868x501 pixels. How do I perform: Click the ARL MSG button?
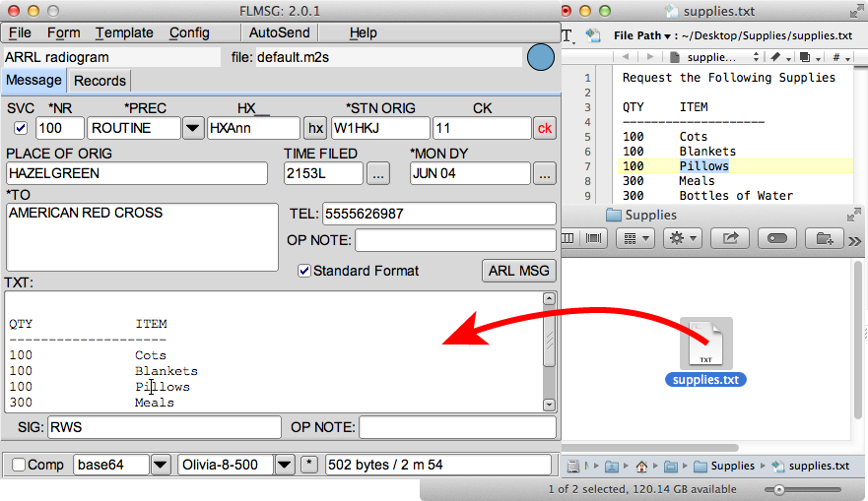coord(518,271)
